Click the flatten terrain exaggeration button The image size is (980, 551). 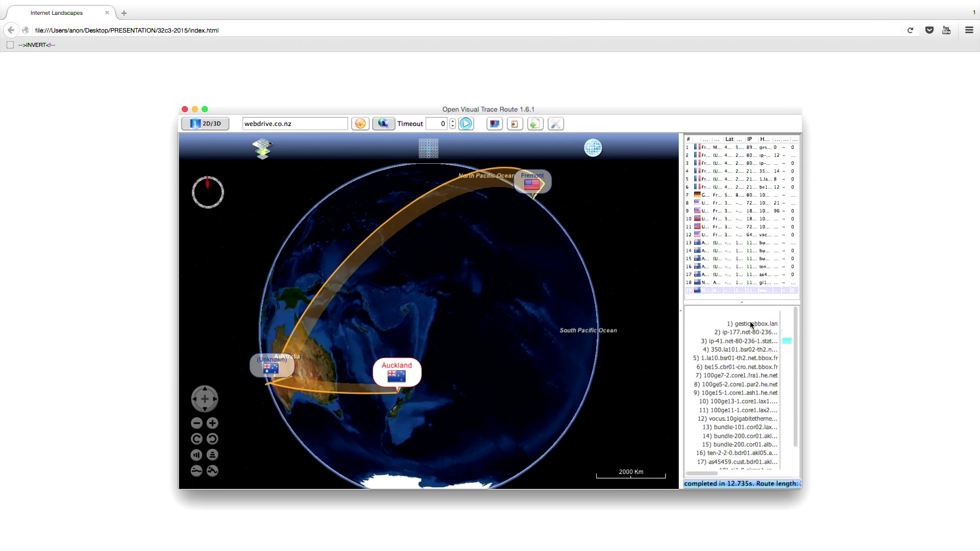click(197, 470)
